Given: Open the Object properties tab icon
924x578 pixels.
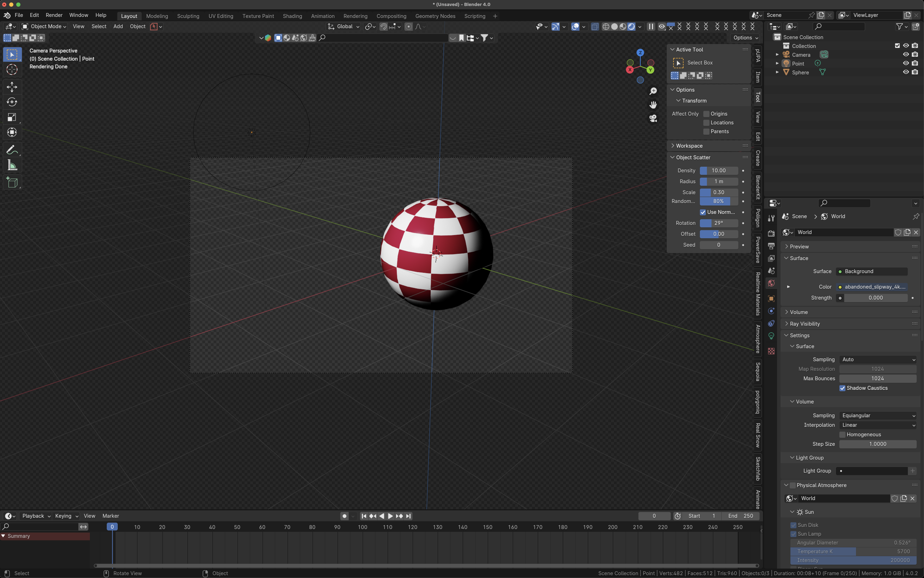Looking at the screenshot, I should (771, 299).
